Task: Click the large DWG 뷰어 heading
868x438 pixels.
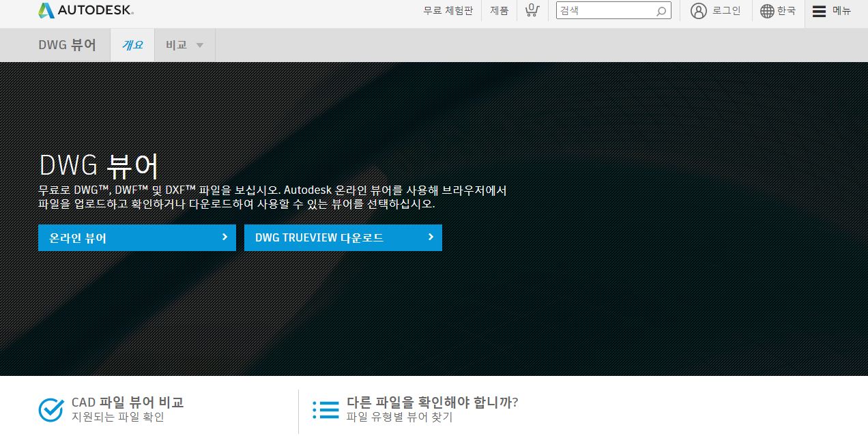Action: (x=99, y=166)
